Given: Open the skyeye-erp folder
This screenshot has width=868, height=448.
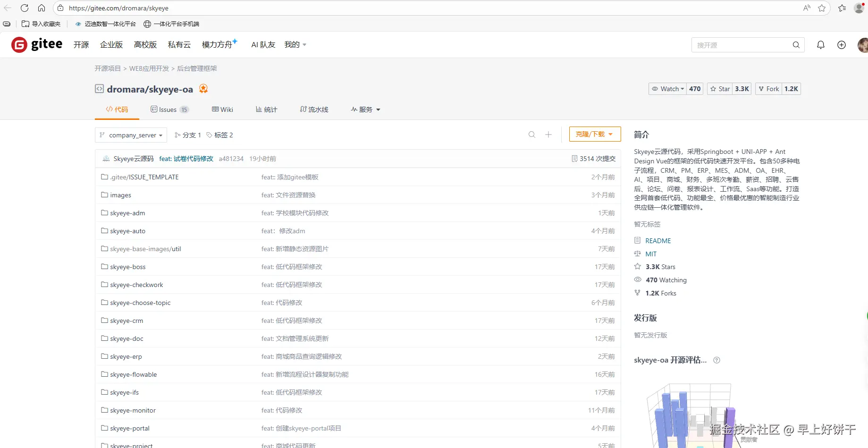Looking at the screenshot, I should 126,356.
